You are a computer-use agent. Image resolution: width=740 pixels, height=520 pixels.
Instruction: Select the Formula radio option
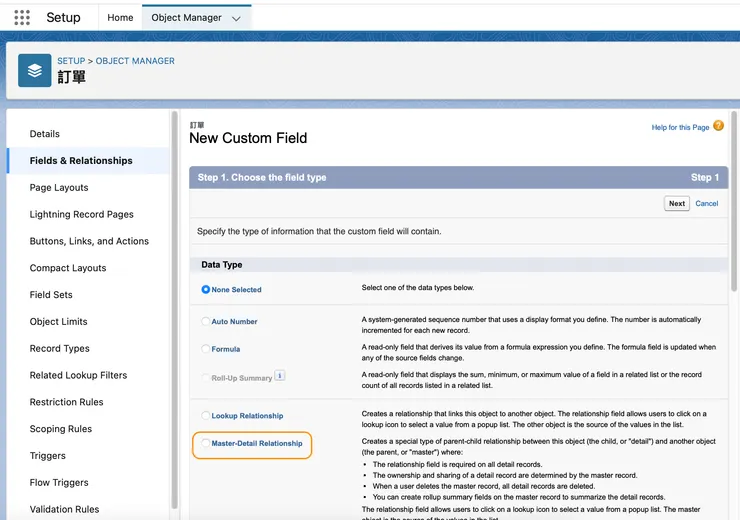206,349
